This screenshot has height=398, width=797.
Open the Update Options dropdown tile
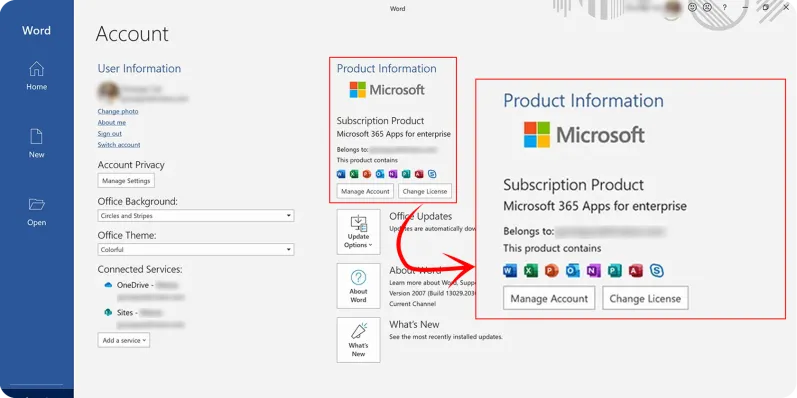[x=358, y=232]
